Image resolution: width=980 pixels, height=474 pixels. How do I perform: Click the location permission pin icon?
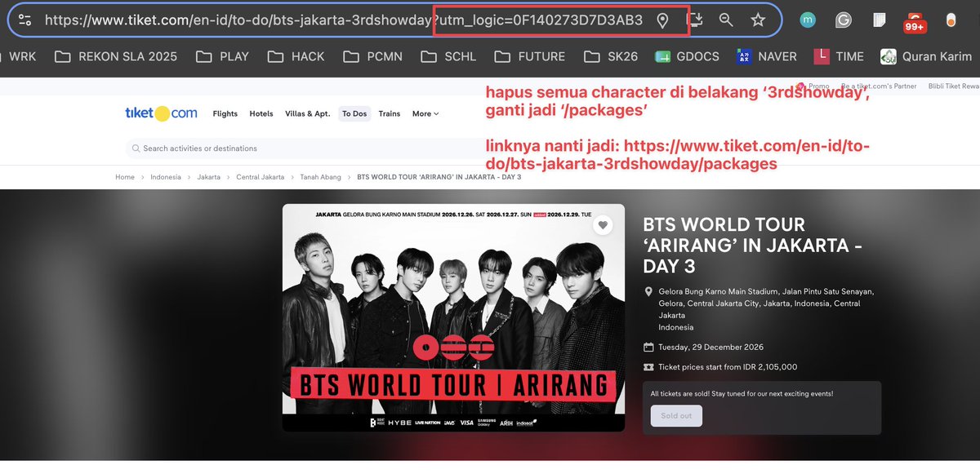click(x=662, y=20)
